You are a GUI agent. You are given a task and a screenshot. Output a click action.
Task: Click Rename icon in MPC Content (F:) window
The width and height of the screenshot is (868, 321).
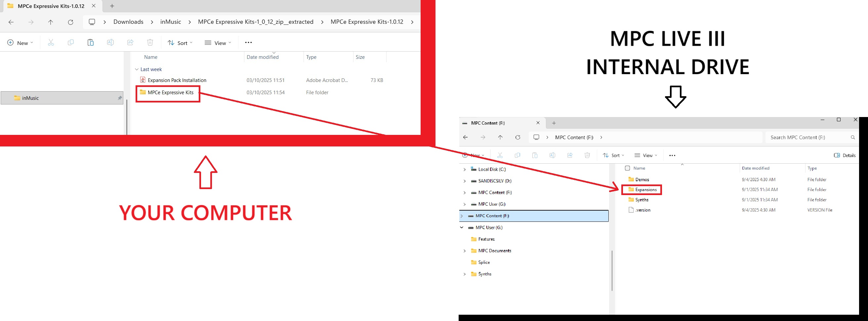(x=552, y=155)
